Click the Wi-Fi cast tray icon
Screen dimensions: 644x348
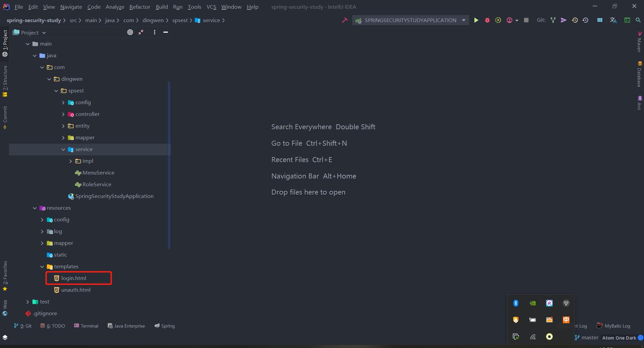point(533,337)
